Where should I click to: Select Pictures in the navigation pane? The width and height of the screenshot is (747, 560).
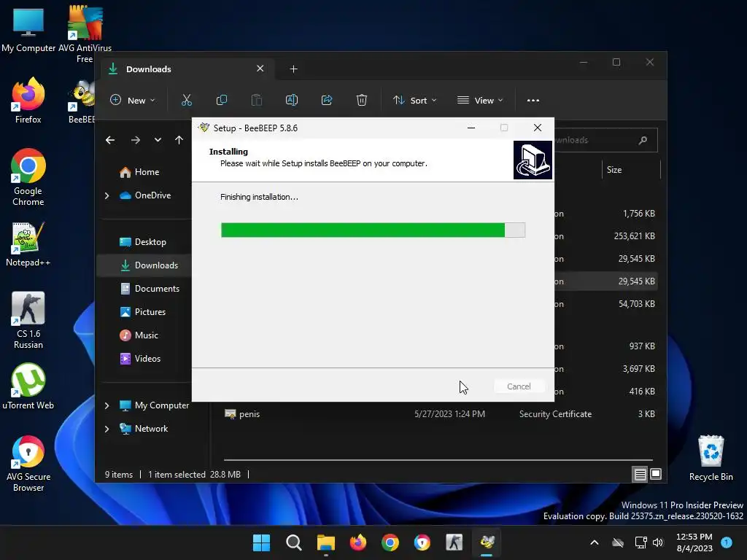[x=142, y=312]
